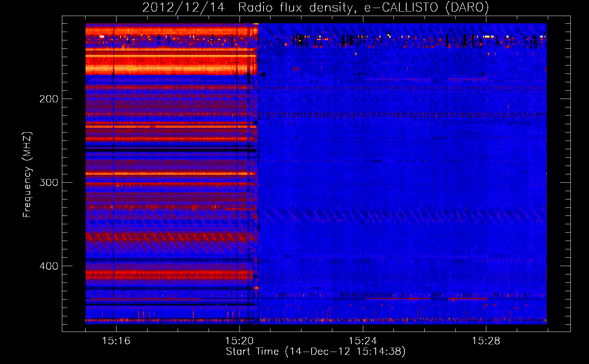
Task: Click the '300' frequency axis label
Action: point(49,182)
